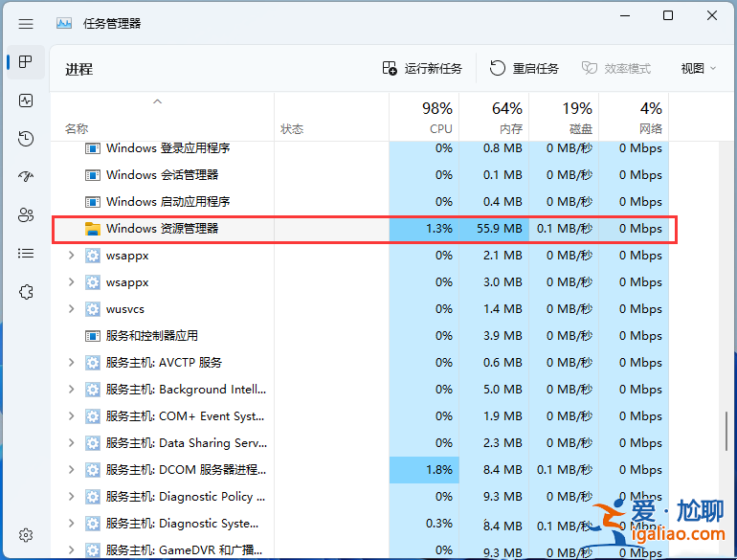Open the Users page in sidebar
Screen dimensions: 737x560
[x=26, y=214]
